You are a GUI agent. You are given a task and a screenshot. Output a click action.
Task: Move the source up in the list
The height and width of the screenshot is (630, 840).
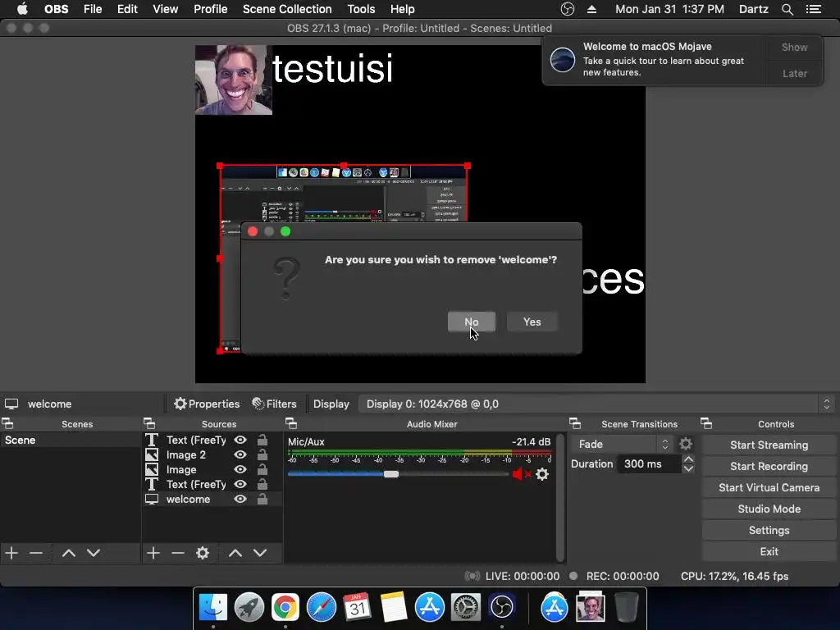235,553
